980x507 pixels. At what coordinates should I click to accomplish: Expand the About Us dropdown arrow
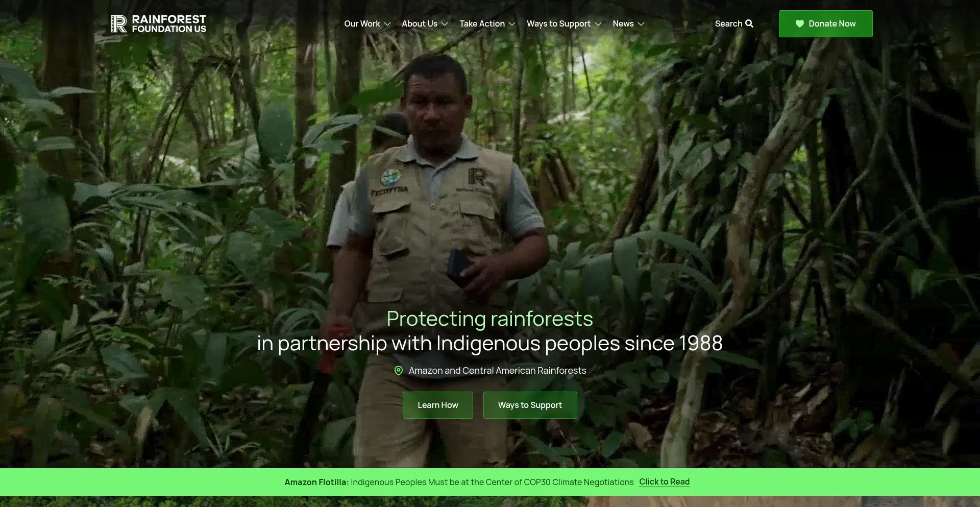coord(445,24)
